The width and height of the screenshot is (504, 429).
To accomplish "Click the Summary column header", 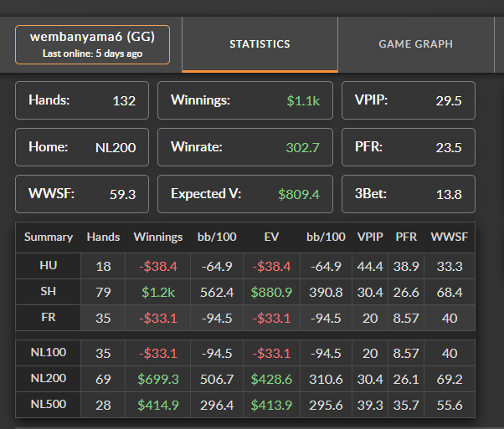I will (x=49, y=237).
